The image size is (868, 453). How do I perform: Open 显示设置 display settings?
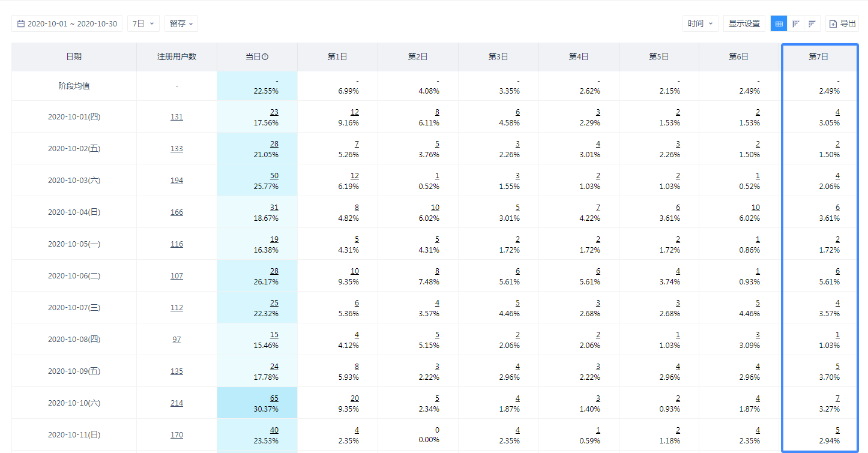[x=744, y=24]
